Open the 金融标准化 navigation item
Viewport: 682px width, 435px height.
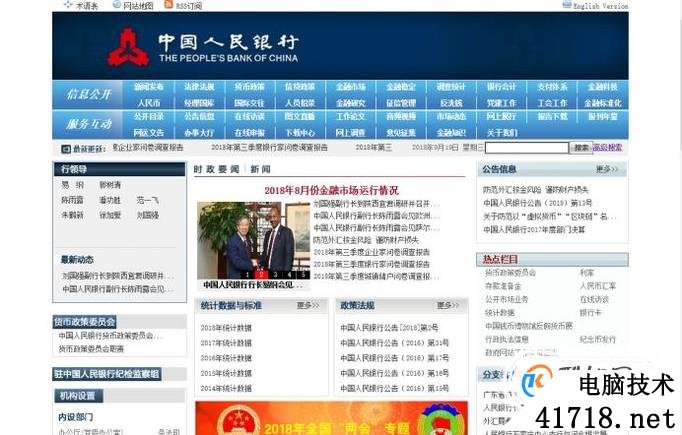603,103
